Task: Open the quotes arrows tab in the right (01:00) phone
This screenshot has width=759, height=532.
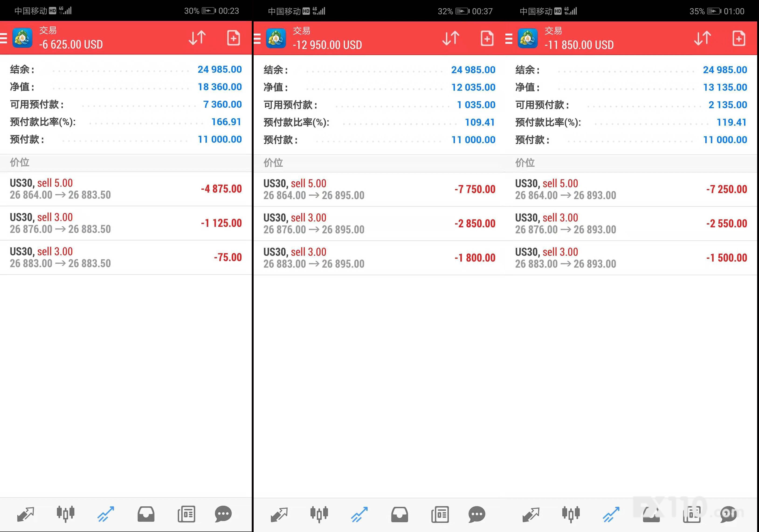Action: (531, 514)
